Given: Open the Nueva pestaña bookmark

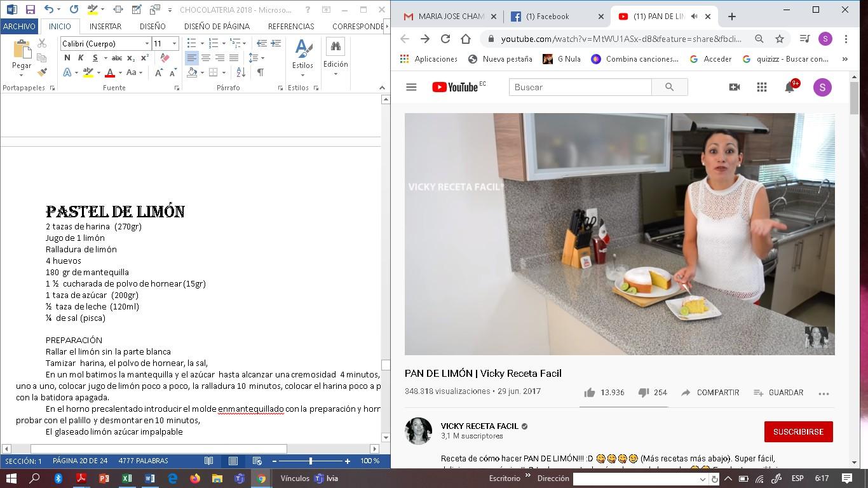Looking at the screenshot, I should [x=500, y=59].
